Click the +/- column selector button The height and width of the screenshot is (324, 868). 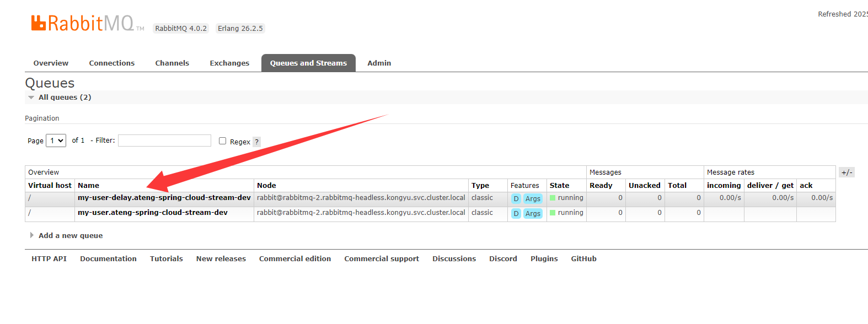tap(846, 172)
